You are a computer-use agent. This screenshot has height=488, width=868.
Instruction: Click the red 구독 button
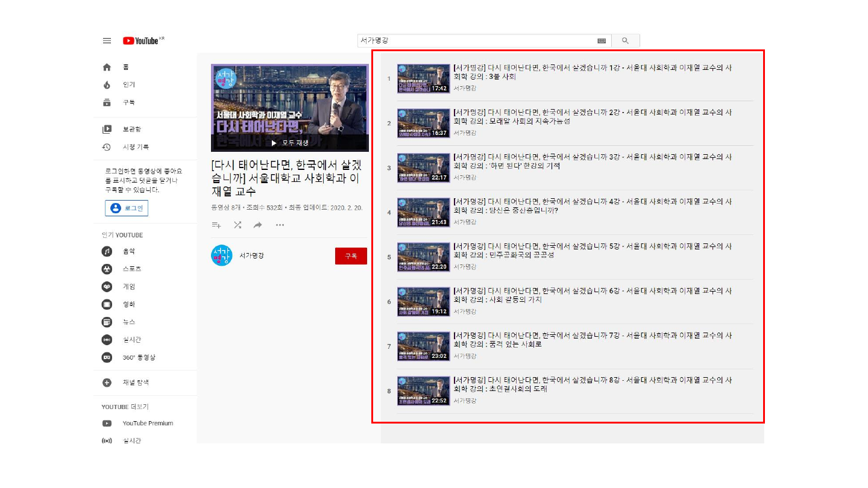pyautogui.click(x=351, y=256)
